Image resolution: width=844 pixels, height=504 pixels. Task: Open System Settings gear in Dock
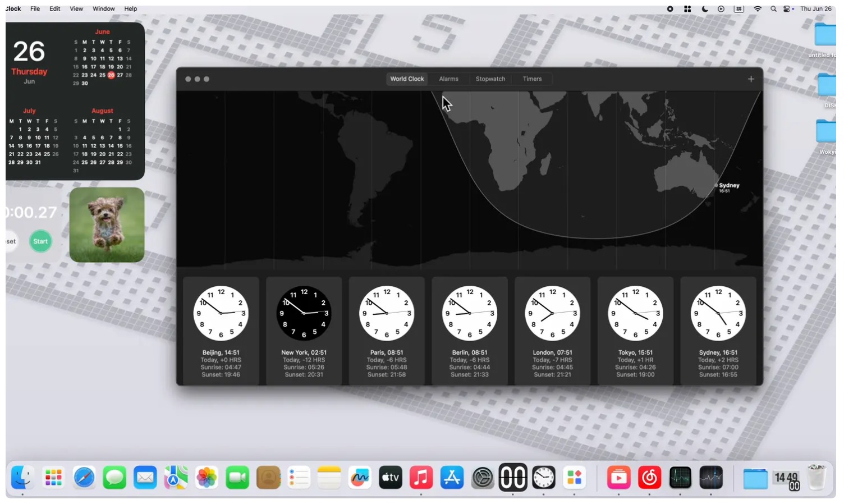point(483,478)
